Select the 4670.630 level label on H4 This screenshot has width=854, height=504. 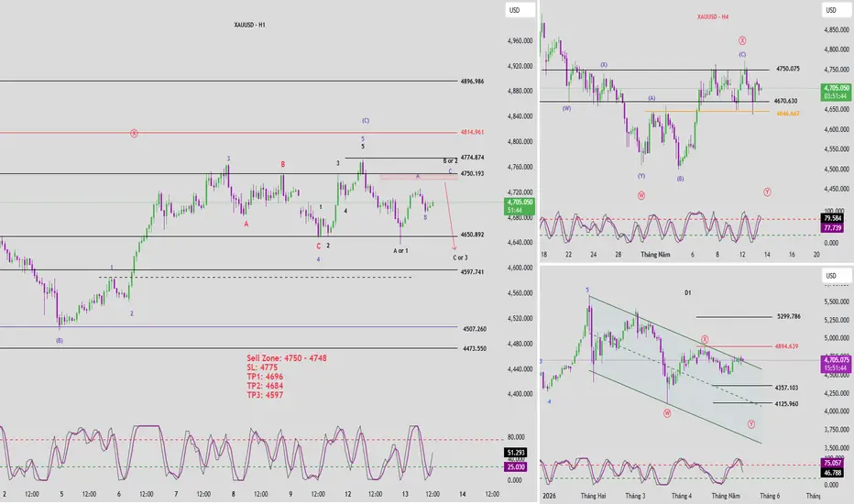(x=785, y=101)
